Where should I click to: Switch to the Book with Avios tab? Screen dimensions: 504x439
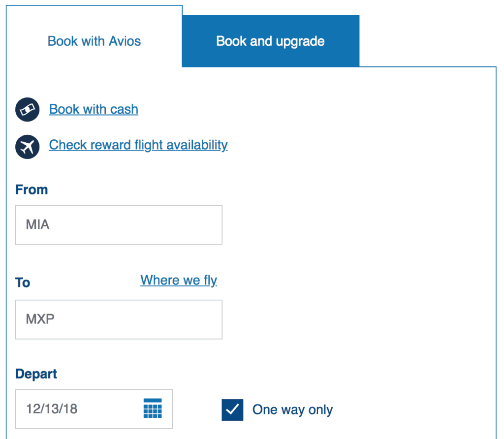94,41
